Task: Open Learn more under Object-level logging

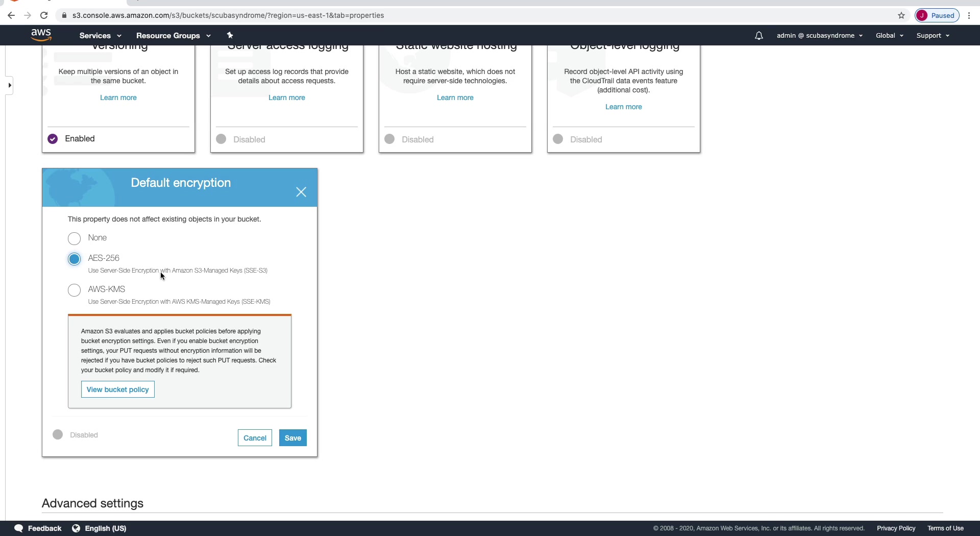Action: tap(624, 107)
